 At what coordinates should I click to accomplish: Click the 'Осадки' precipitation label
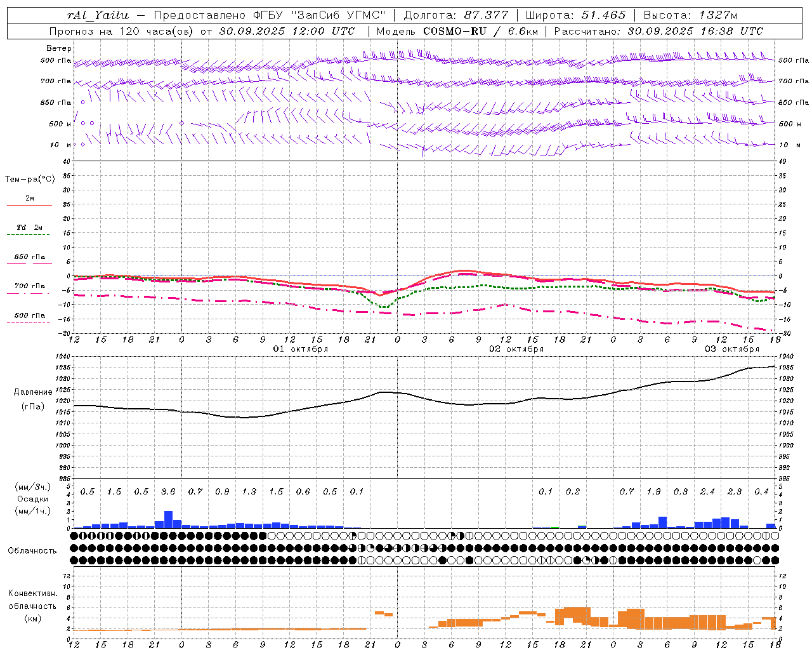pos(33,499)
